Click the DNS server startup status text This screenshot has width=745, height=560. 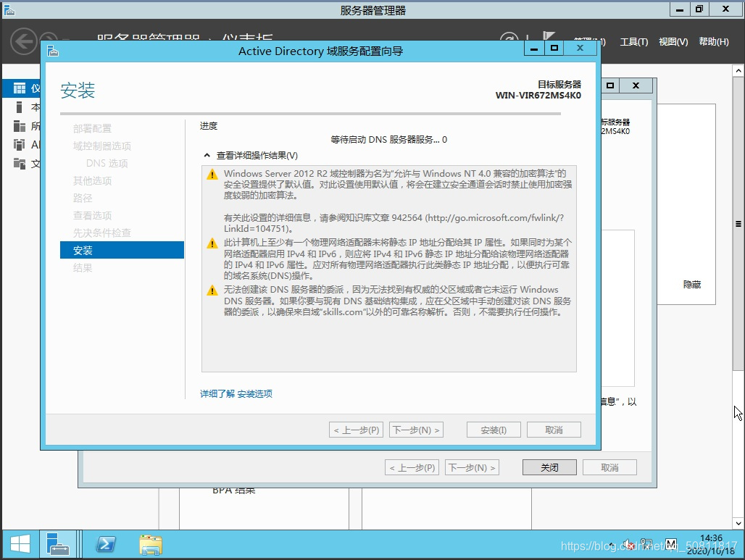(x=388, y=140)
